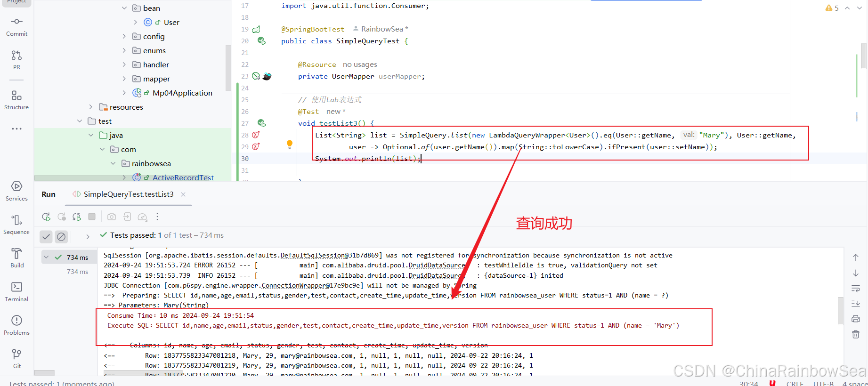
Task: Print console output using printer icon
Action: 856,319
